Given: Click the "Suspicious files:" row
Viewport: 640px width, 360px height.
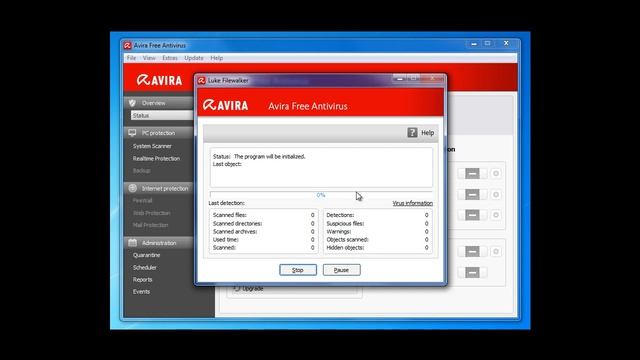Looking at the screenshot, I should tap(377, 223).
